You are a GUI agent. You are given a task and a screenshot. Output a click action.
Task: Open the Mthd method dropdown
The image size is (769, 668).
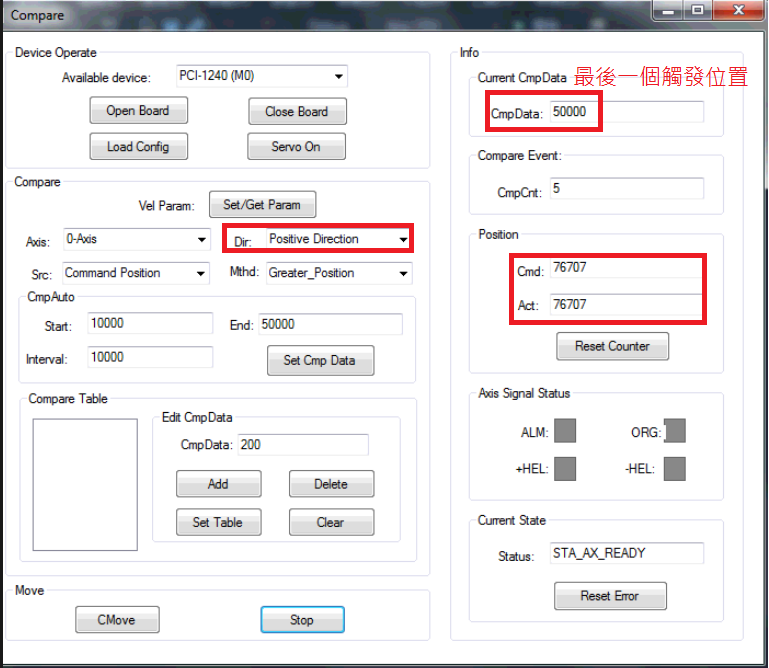point(339,273)
